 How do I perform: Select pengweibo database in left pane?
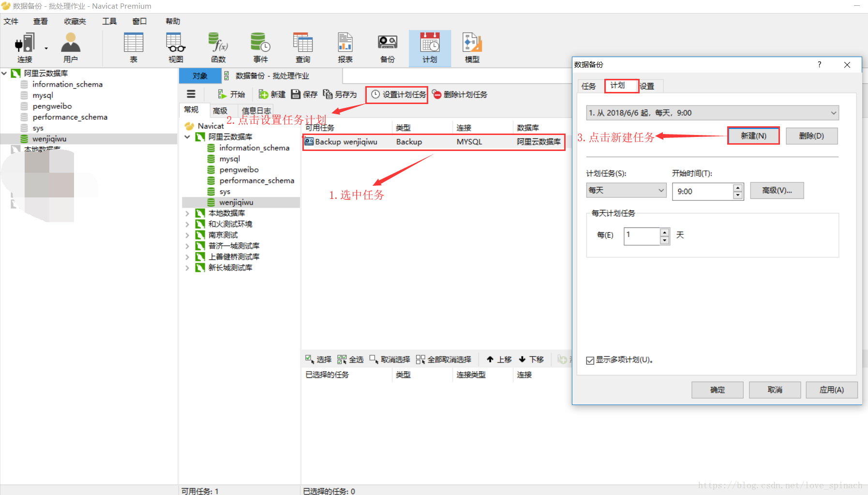coord(52,106)
